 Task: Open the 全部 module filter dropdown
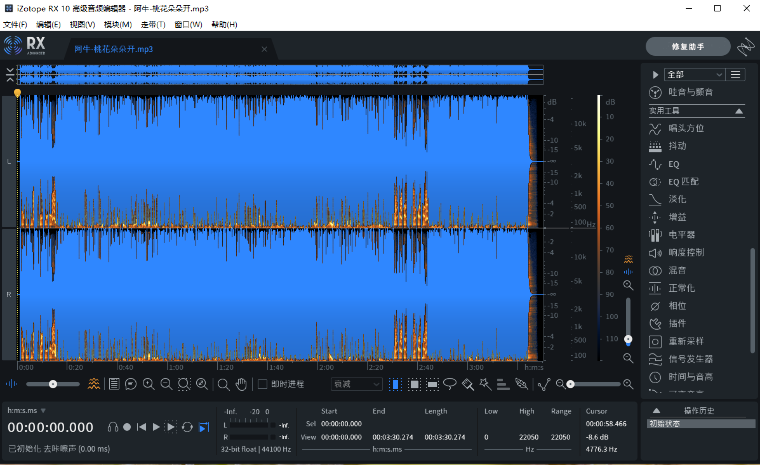pyautogui.click(x=694, y=74)
